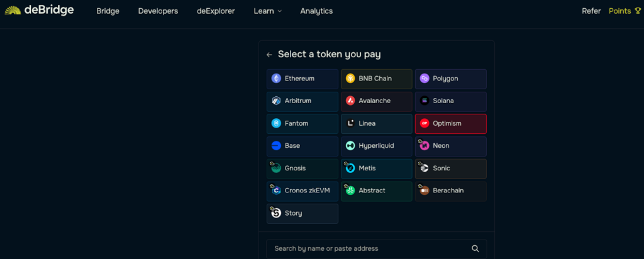Select the Story chain label

(294, 214)
